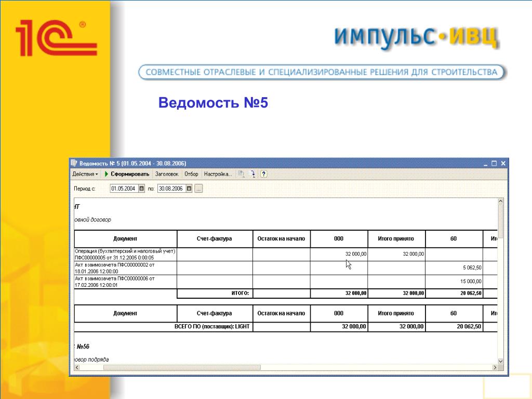Click the Период с: label
The width and height of the screenshot is (532, 399).
tap(85, 189)
